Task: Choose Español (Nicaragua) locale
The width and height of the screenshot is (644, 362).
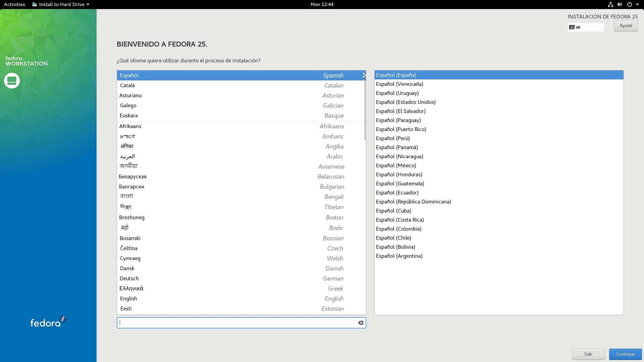Action: click(499, 157)
